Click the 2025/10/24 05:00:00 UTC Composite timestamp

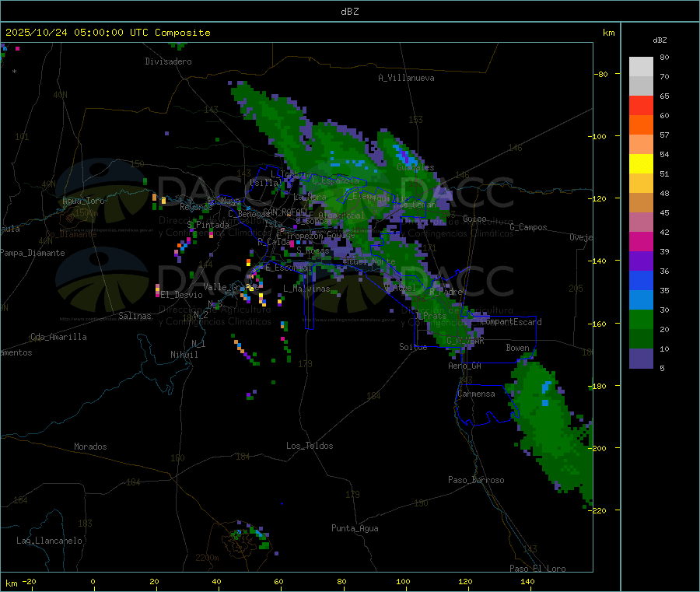(x=107, y=33)
